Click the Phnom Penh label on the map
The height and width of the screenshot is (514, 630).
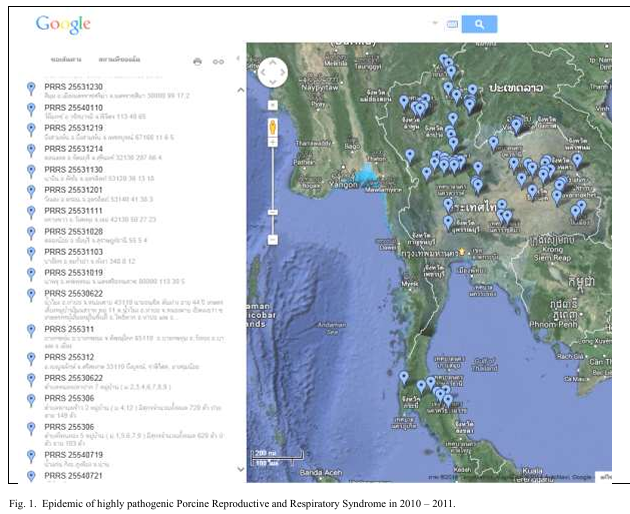tap(553, 324)
